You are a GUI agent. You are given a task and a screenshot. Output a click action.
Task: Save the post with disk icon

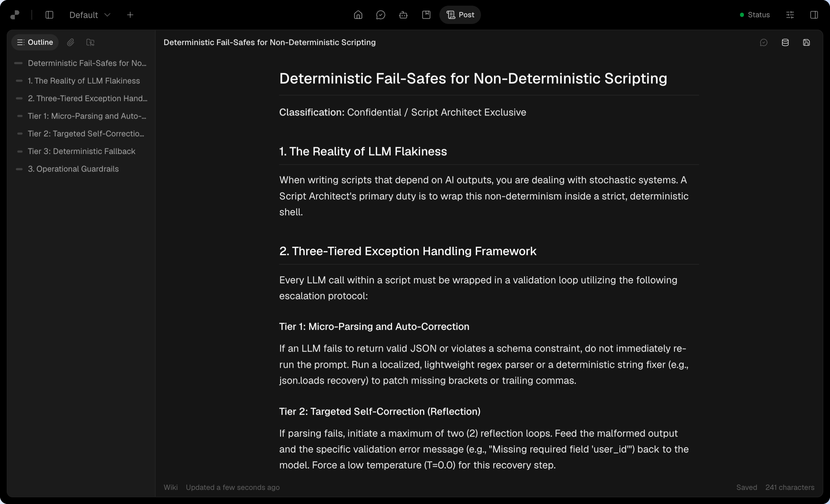(x=806, y=42)
